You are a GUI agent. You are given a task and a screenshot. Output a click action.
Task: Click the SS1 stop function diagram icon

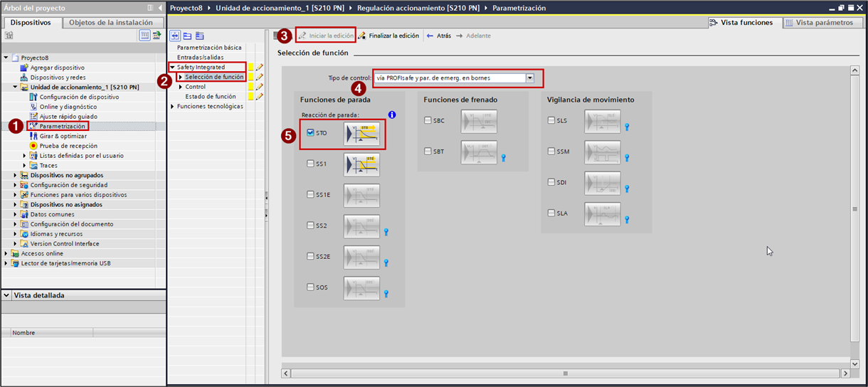point(361,164)
